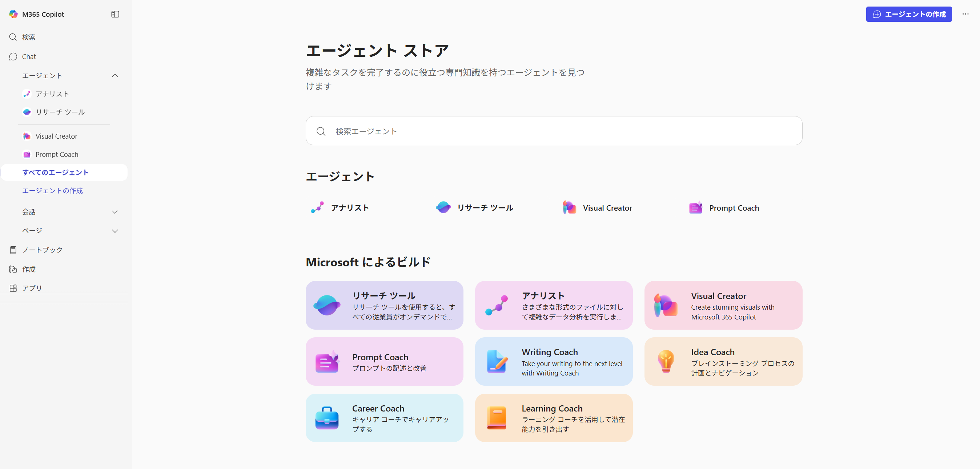The width and height of the screenshot is (980, 469).
Task: Click the graph icon on the アナリスト card
Action: (497, 305)
